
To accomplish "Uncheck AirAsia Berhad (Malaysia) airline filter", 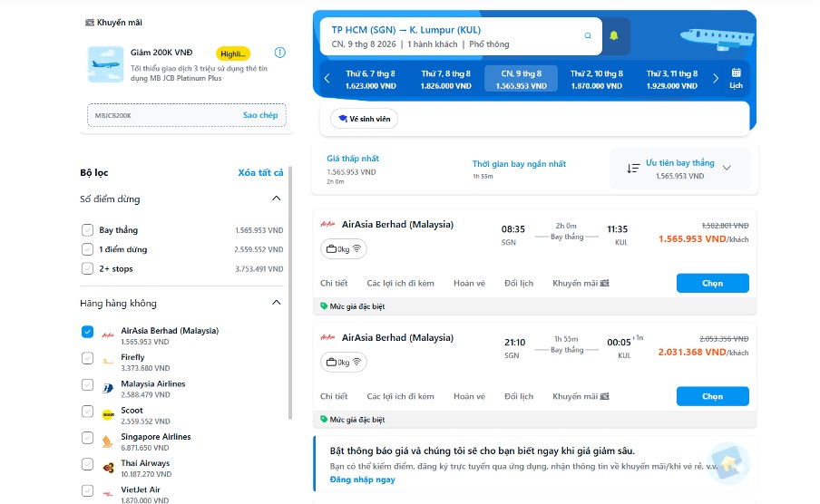I will pyautogui.click(x=87, y=332).
